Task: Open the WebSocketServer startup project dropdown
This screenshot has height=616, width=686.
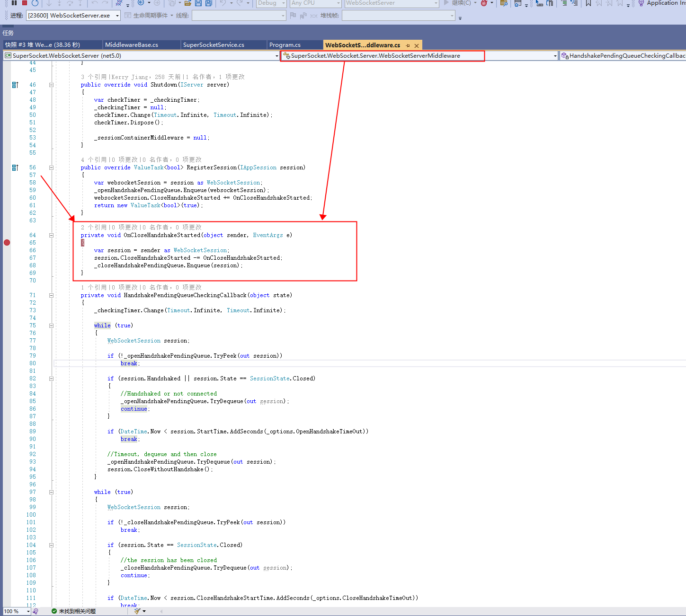Action: point(392,3)
